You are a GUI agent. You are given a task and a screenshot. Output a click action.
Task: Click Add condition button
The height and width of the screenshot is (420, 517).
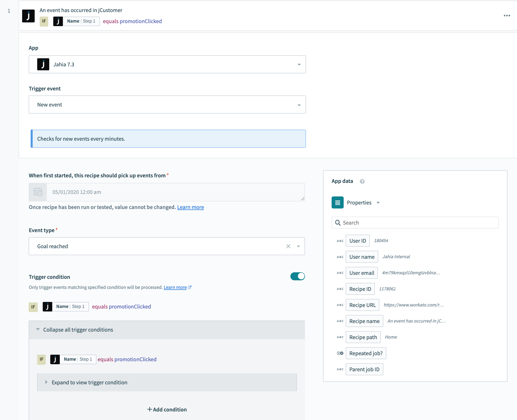(167, 409)
